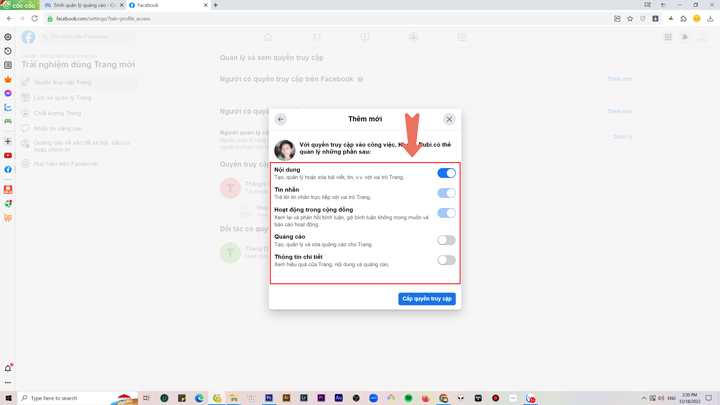
Task: Click the user's profile photo in the dialog
Action: point(285,150)
